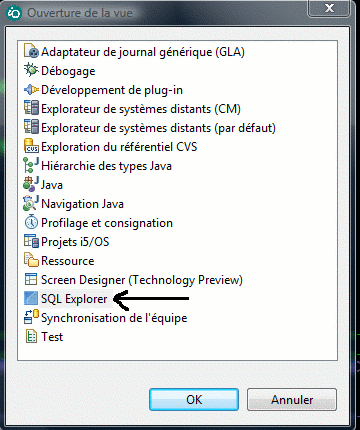360x430 pixels.
Task: Click the Java perspective icon
Action: 31,184
